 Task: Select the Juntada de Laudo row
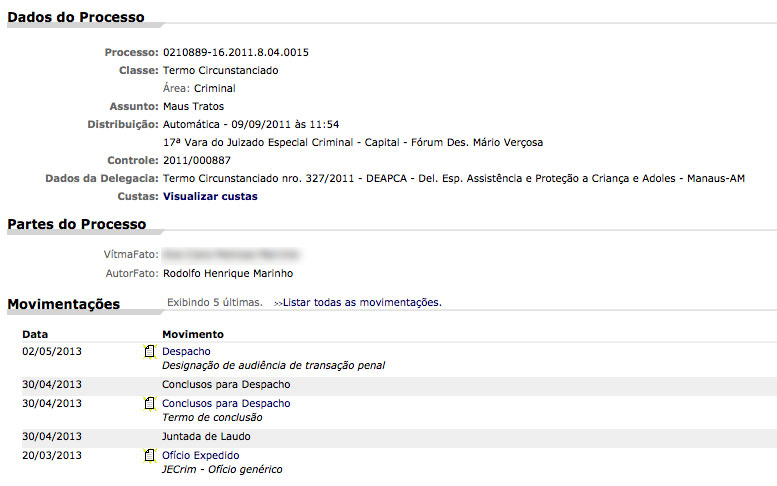(206, 437)
